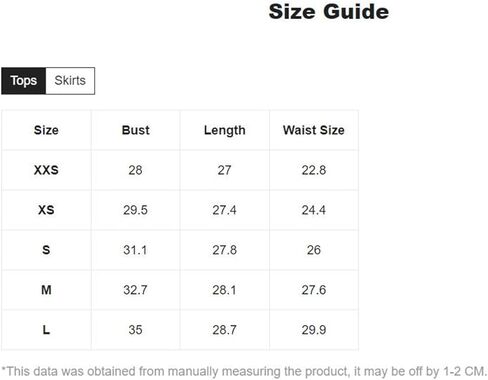Click the L bust value 35
The image size is (488, 380).
tap(136, 330)
